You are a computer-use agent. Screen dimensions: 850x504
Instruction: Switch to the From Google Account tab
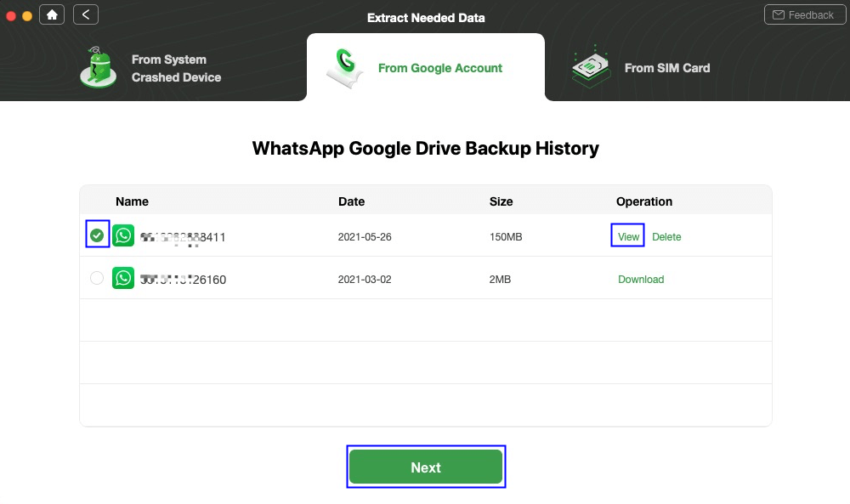[439, 68]
